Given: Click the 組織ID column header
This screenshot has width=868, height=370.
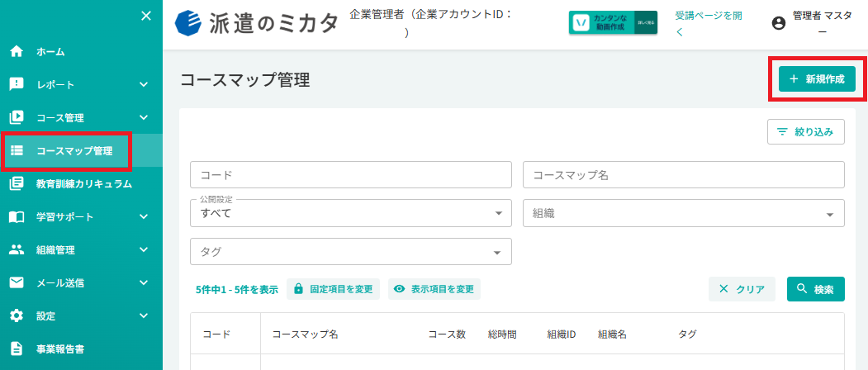Looking at the screenshot, I should pyautogui.click(x=562, y=334).
